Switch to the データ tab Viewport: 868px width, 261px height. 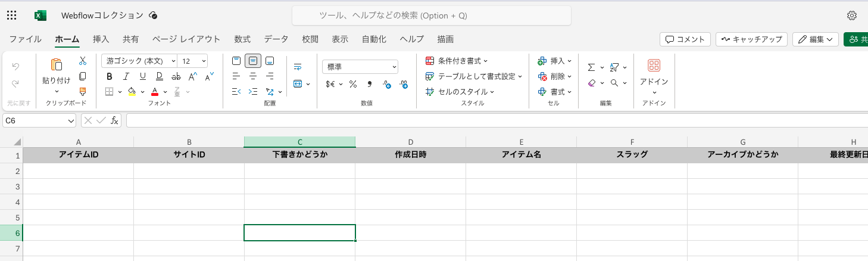coord(276,39)
